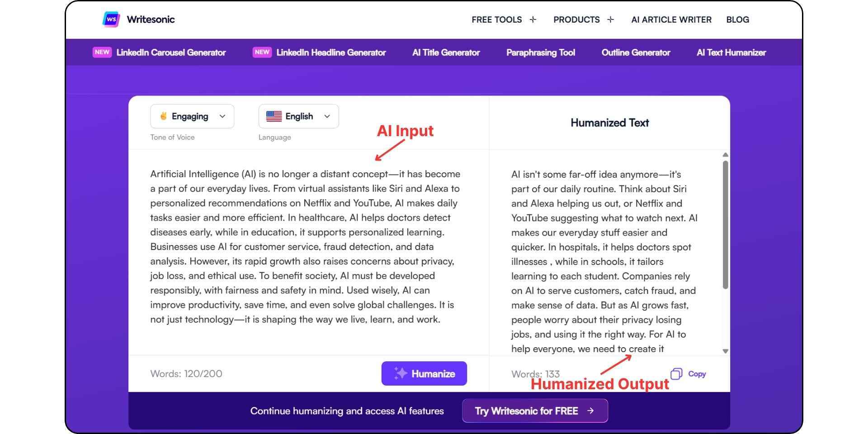Click the 'Words: 120/200' counter

[x=186, y=374]
